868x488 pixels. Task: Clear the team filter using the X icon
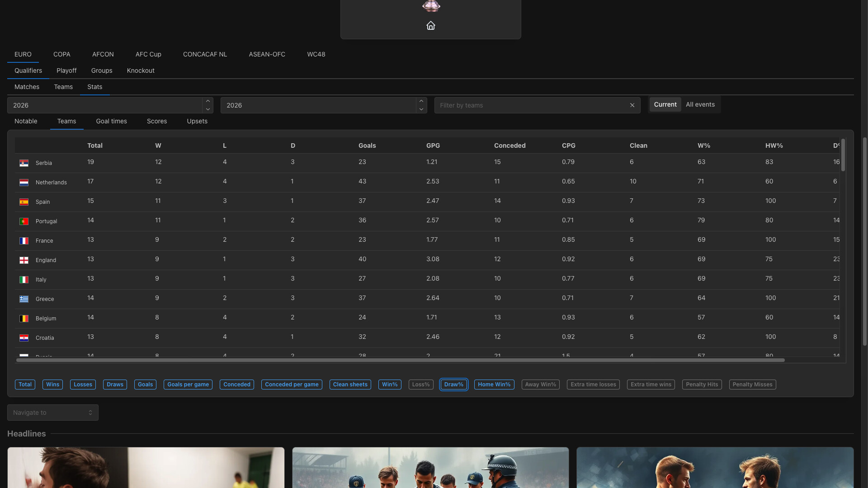click(x=632, y=105)
